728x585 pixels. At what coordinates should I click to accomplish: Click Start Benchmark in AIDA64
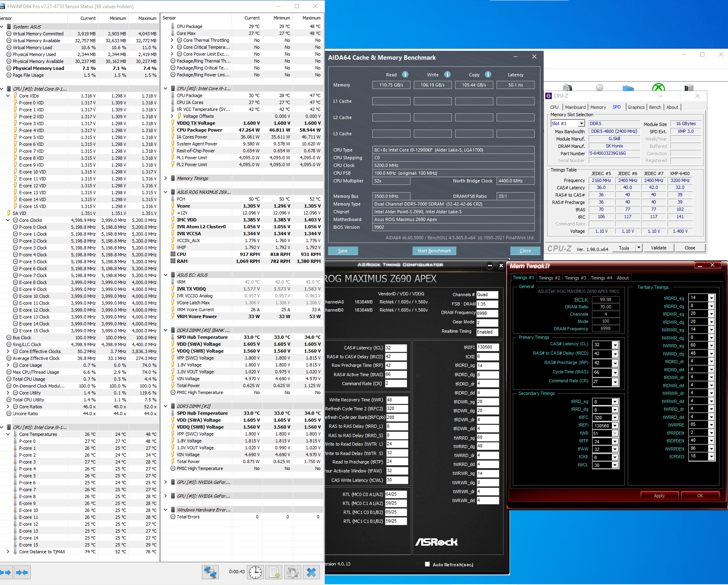434,251
